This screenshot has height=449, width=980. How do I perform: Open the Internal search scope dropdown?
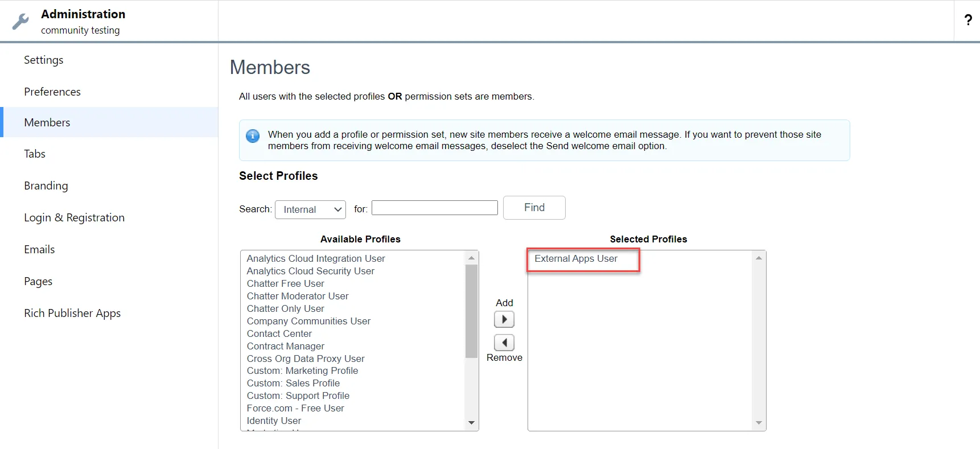coord(310,209)
